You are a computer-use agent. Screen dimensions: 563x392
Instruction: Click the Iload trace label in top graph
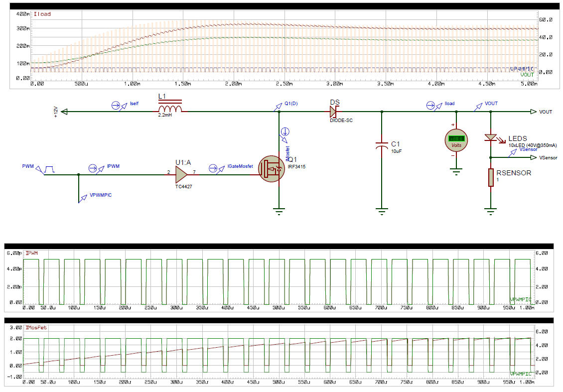pos(42,14)
